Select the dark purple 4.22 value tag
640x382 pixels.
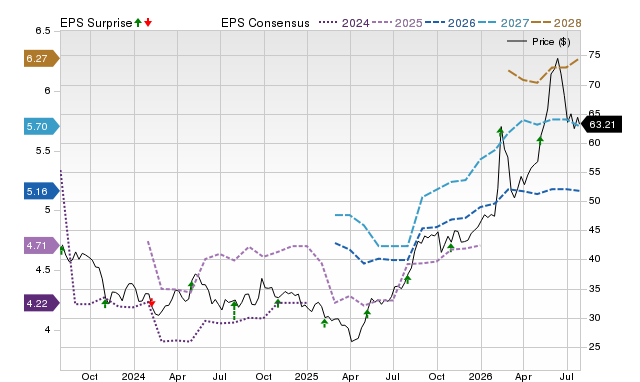[x=42, y=304]
